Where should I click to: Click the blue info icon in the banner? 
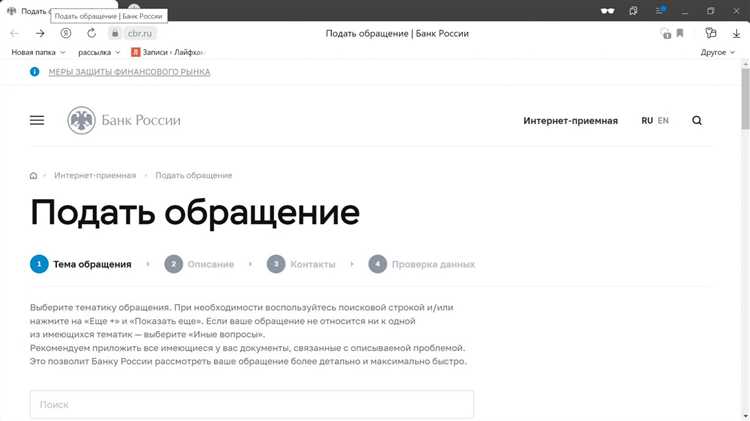pos(34,72)
